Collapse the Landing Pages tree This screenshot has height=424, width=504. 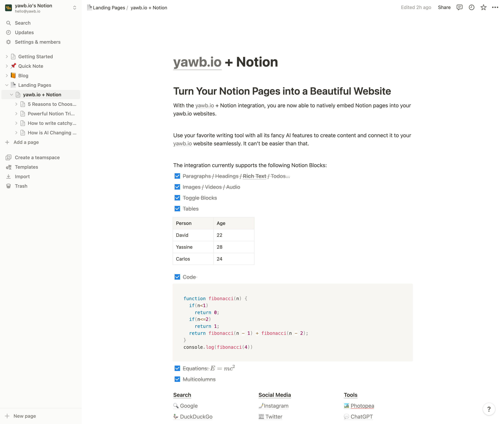pos(7,85)
